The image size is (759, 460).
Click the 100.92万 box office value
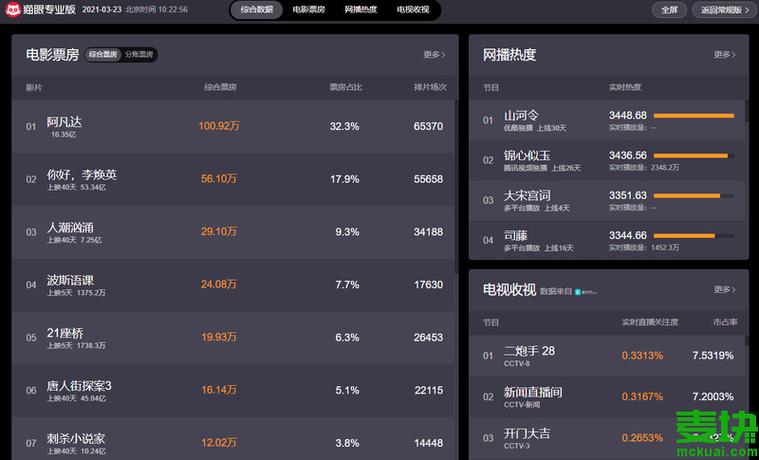point(219,126)
